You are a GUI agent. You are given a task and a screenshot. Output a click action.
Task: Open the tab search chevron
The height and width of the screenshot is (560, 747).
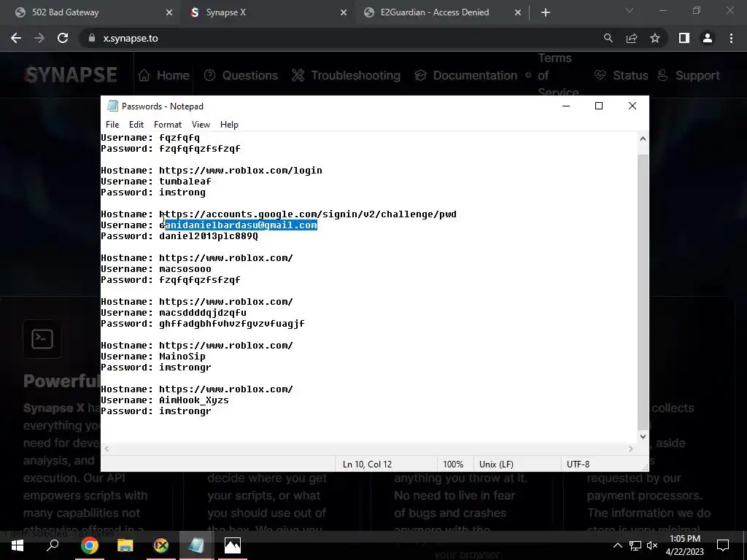click(x=630, y=10)
